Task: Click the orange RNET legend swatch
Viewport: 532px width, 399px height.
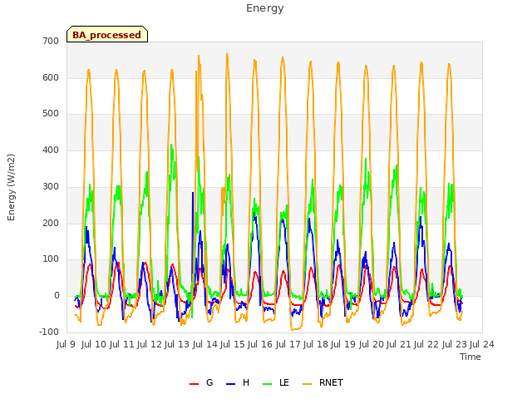Action: point(307,384)
